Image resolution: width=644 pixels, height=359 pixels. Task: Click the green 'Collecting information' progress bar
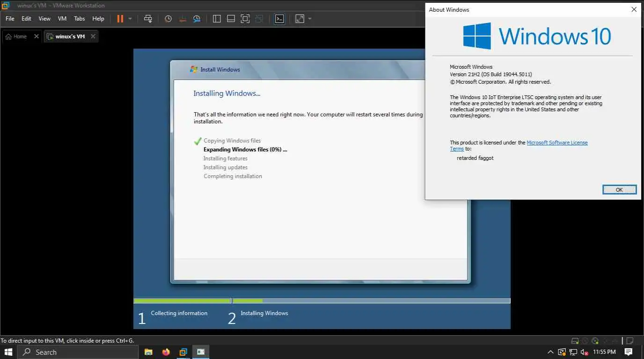click(x=182, y=301)
